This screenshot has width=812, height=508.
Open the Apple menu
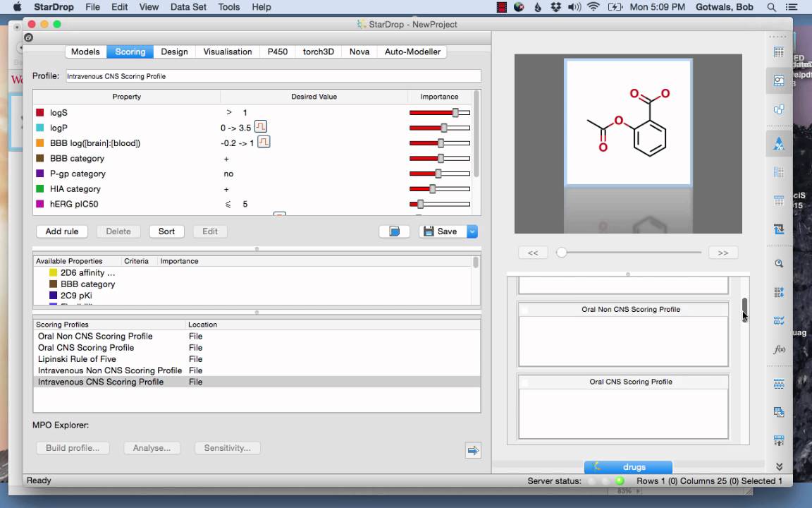coord(17,7)
